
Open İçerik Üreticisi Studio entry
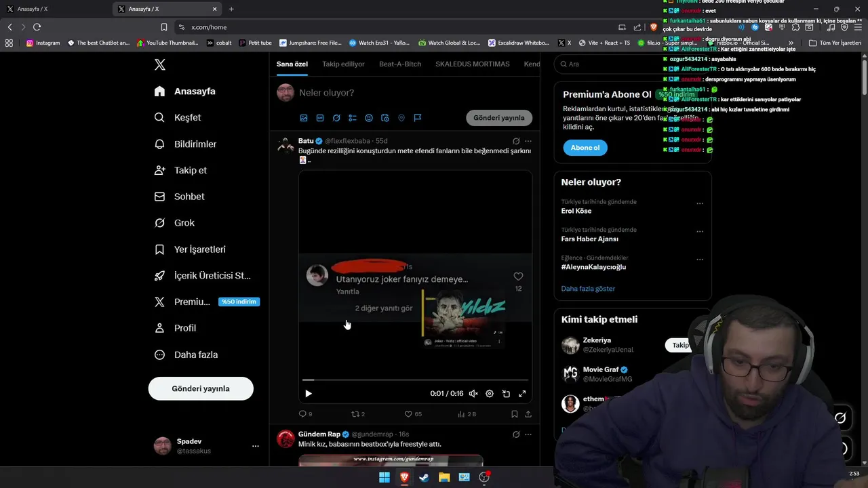[203, 276]
